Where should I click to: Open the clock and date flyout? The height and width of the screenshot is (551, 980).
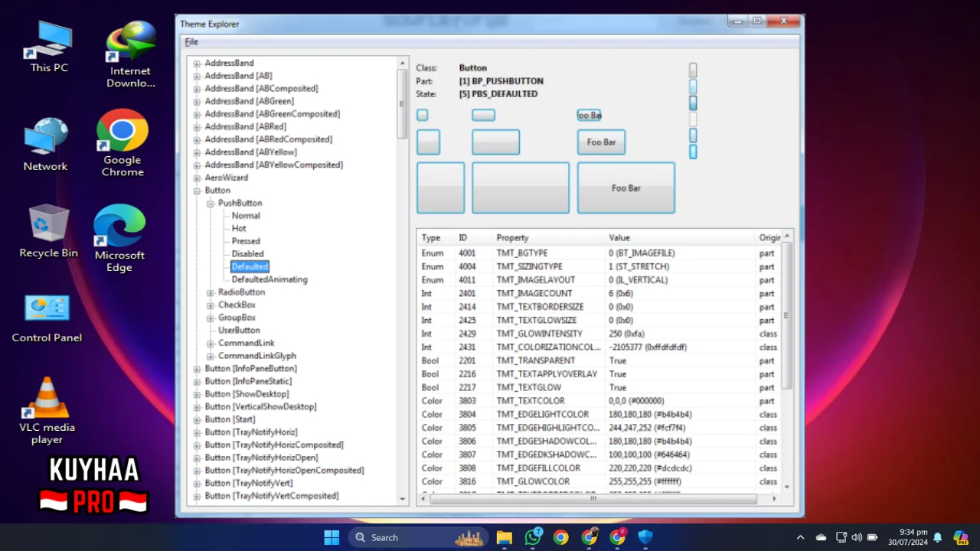[x=907, y=537]
